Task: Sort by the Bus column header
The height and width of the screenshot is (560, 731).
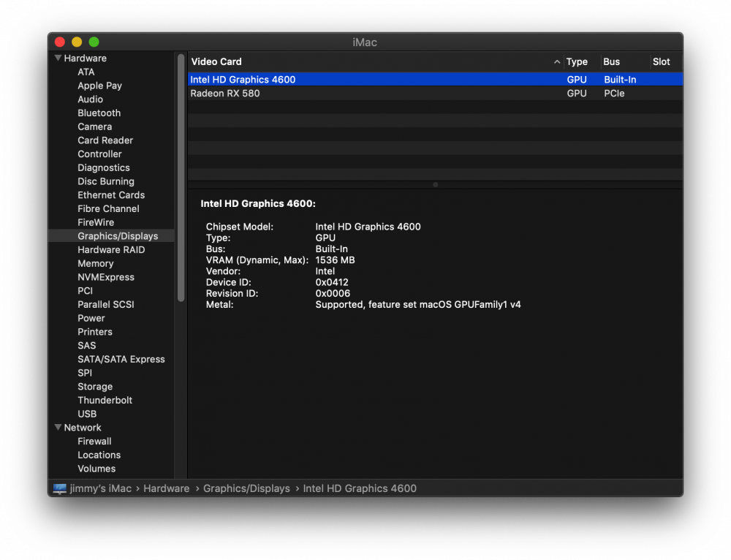Action: pyautogui.click(x=611, y=61)
